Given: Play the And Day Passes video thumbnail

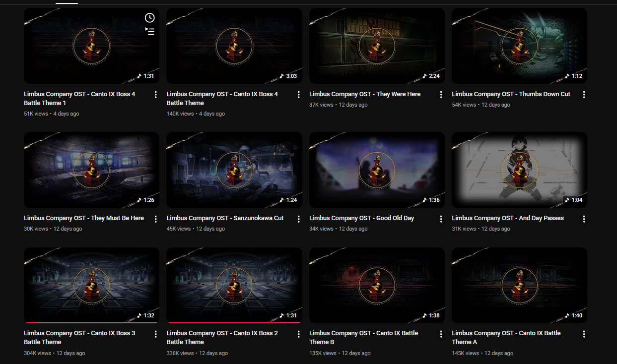Looking at the screenshot, I should pyautogui.click(x=520, y=170).
